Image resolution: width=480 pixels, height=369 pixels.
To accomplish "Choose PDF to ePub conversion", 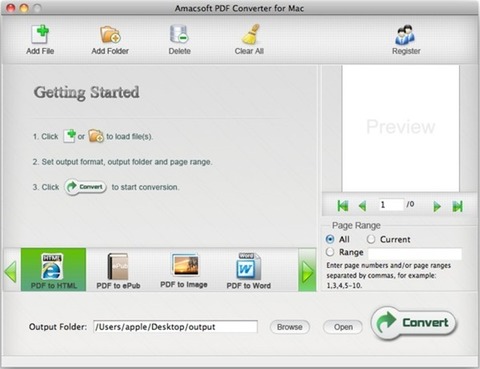I will tap(118, 270).
